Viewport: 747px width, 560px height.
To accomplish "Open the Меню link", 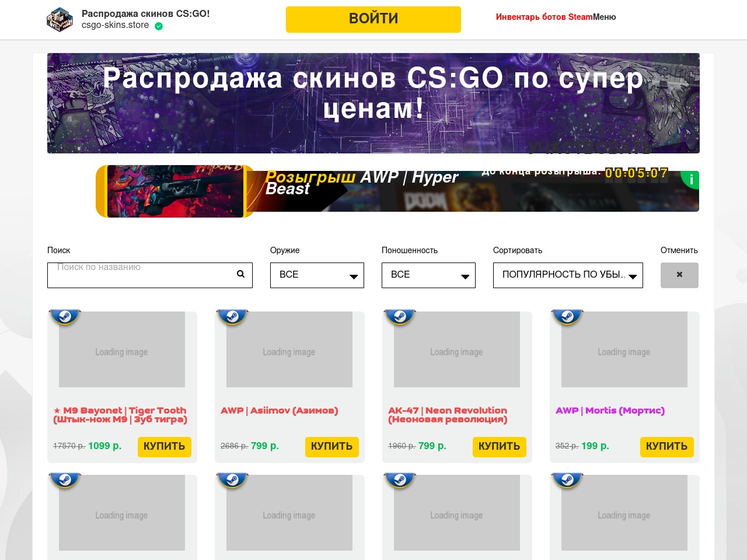I will click(x=605, y=17).
